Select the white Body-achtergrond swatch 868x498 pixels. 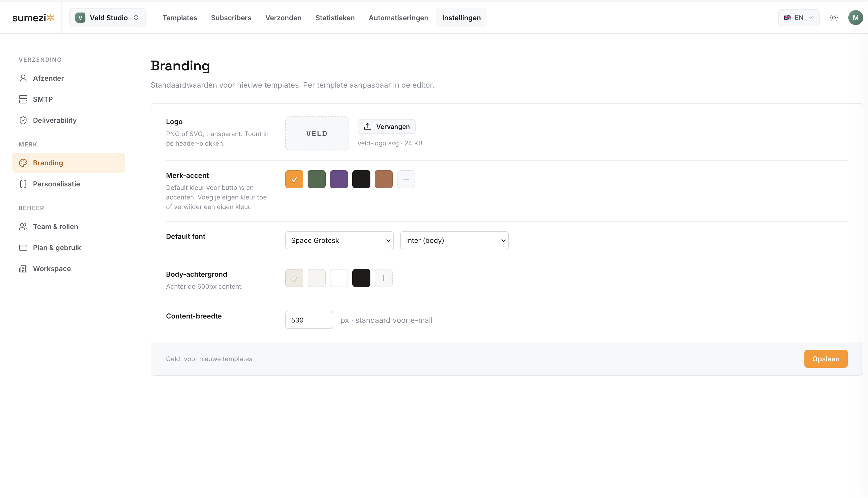click(339, 278)
